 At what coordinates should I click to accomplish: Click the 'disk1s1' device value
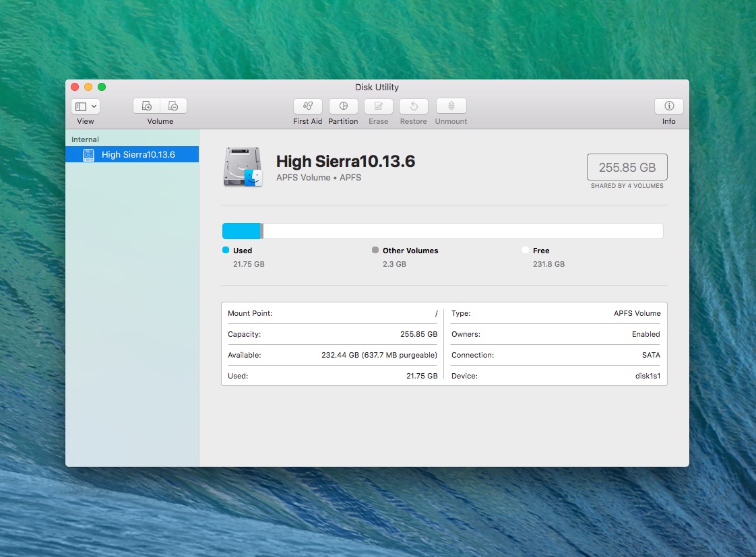(x=648, y=376)
